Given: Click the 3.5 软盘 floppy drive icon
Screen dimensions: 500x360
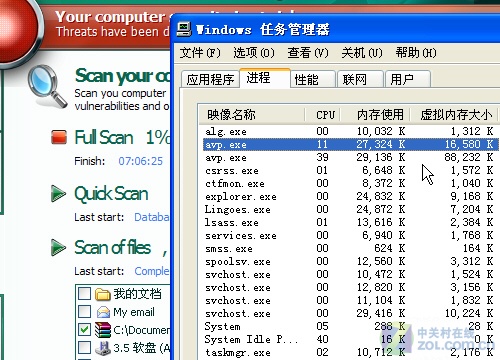Looking at the screenshot, I should point(103,348).
